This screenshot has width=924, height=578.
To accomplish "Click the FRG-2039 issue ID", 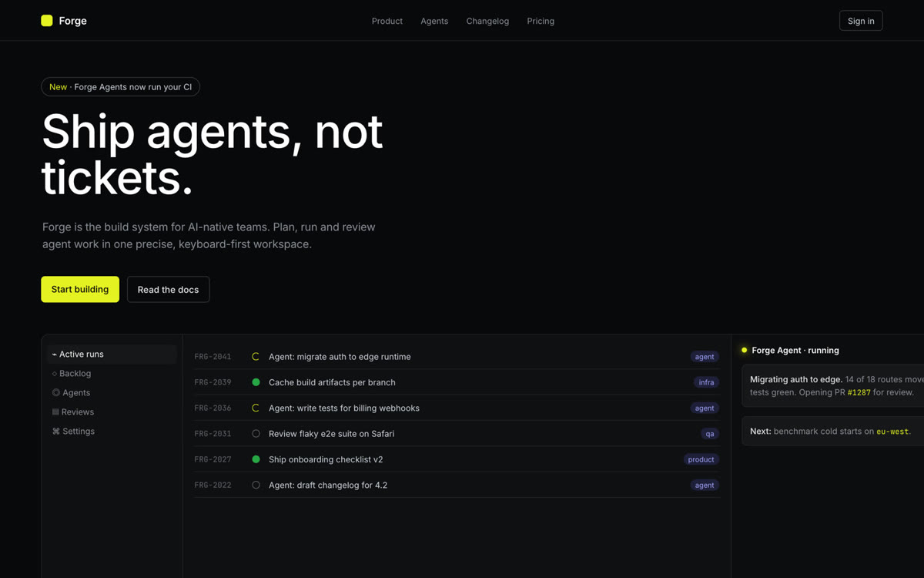I will (x=213, y=382).
